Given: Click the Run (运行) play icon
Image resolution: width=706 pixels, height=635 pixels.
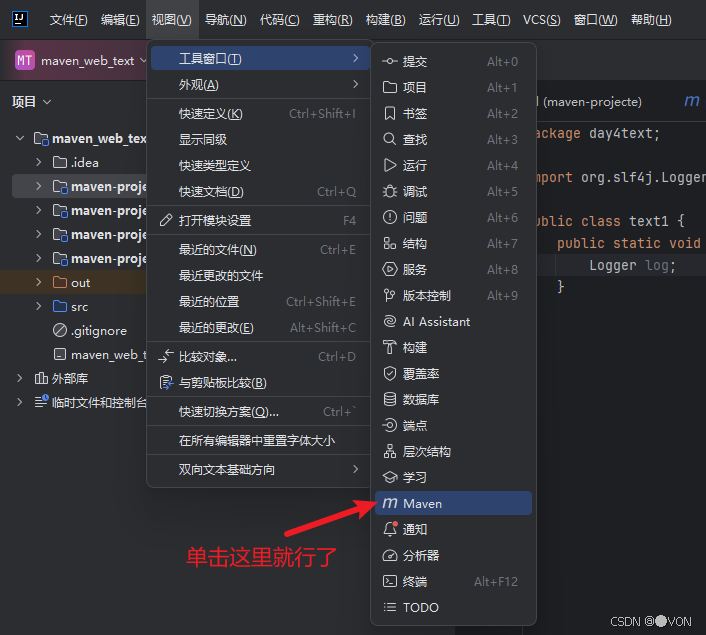Looking at the screenshot, I should [x=389, y=165].
